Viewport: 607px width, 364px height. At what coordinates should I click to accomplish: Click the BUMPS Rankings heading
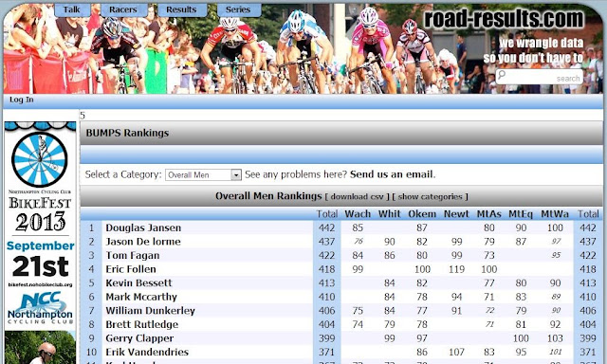tap(127, 133)
